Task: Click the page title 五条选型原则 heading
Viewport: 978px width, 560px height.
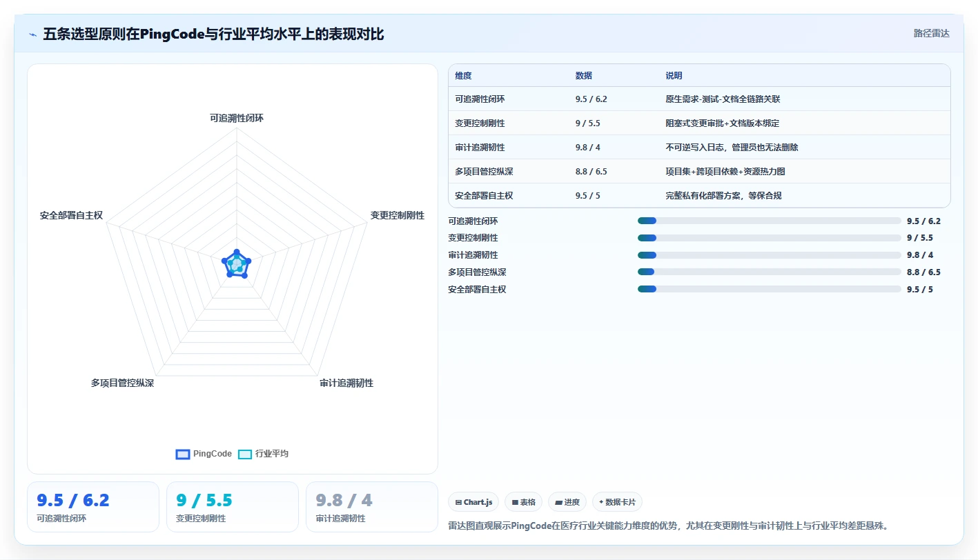Action: coord(213,34)
